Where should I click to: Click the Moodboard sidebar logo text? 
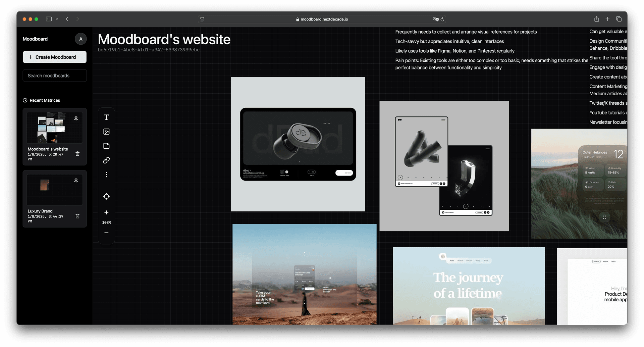[x=35, y=39]
